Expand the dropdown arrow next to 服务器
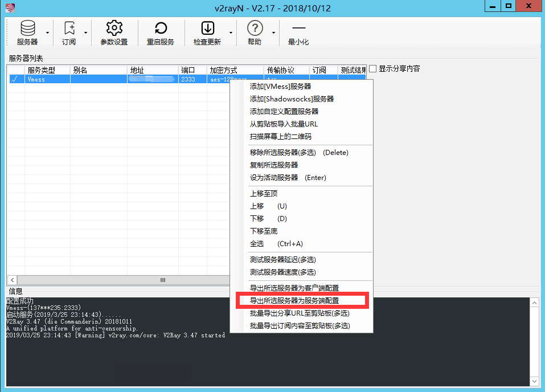This screenshot has width=545, height=392. [x=47, y=33]
